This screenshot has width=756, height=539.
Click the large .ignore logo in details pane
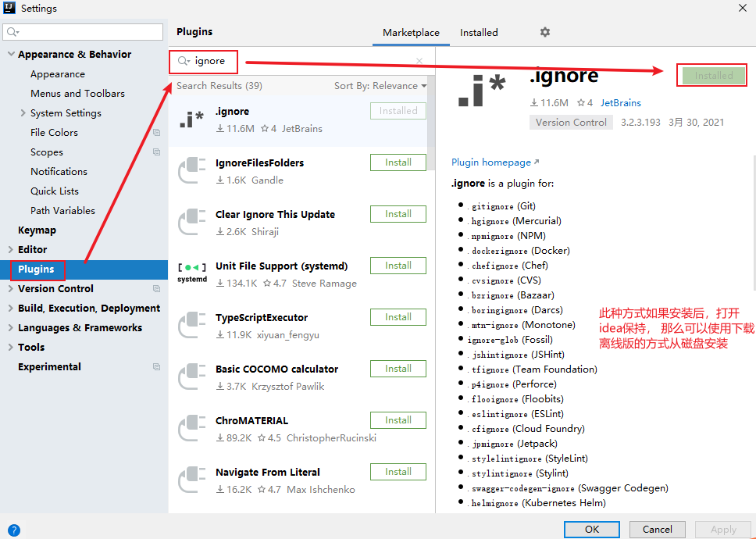coord(482,89)
